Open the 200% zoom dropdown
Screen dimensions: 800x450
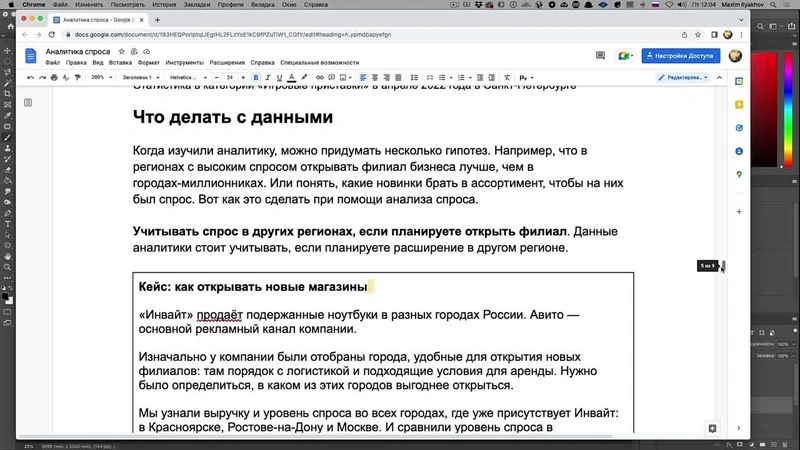pyautogui.click(x=102, y=78)
